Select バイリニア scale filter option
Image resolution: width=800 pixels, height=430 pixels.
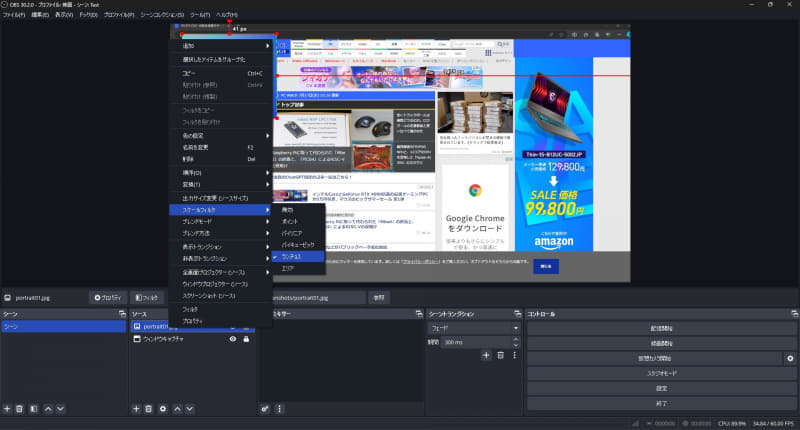coord(298,233)
